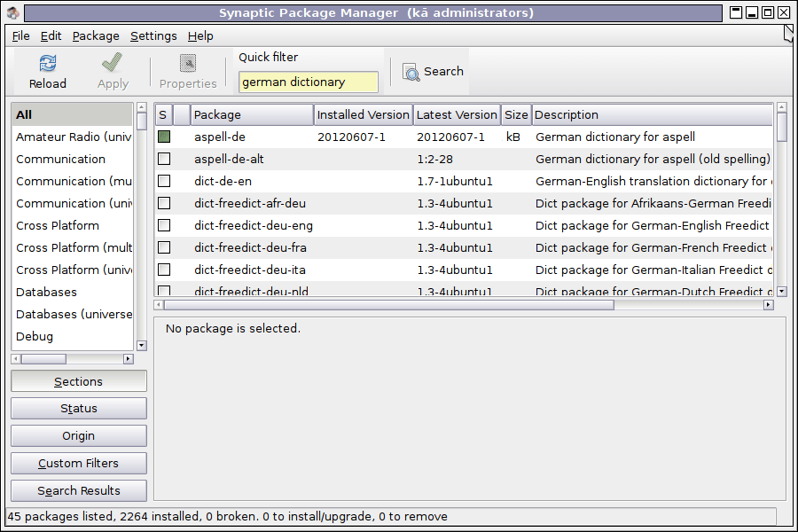Select the aspell-de package name
Screen dimensions: 798x532
[220, 137]
